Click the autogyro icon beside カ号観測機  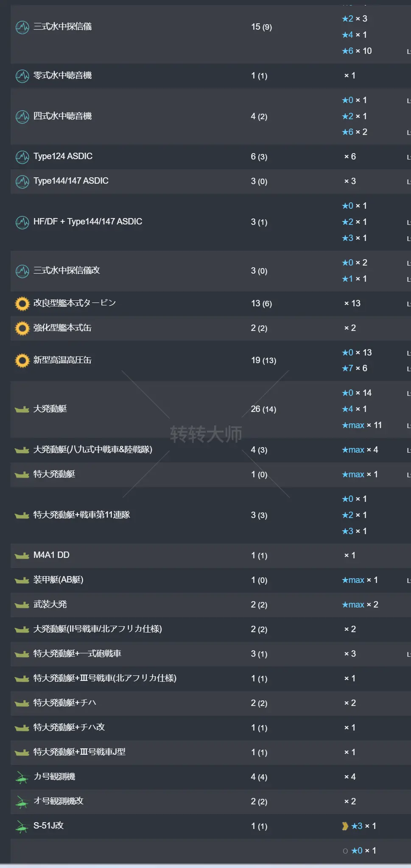click(x=22, y=777)
